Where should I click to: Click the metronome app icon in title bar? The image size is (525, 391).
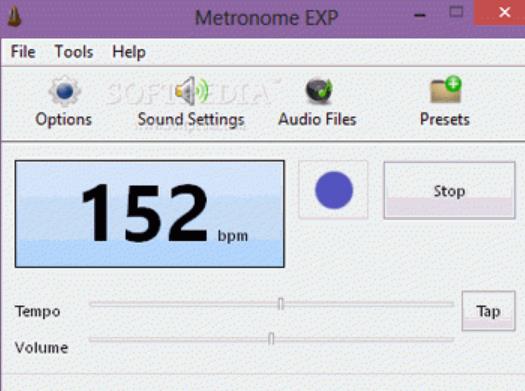[x=14, y=16]
